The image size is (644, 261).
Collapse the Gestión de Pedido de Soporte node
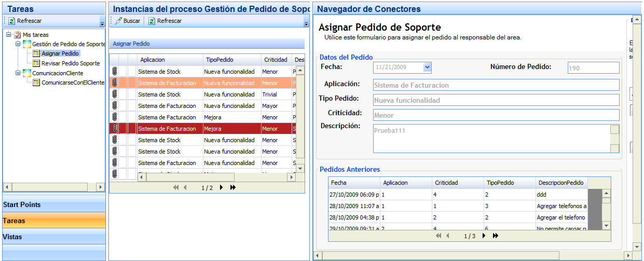18,44
